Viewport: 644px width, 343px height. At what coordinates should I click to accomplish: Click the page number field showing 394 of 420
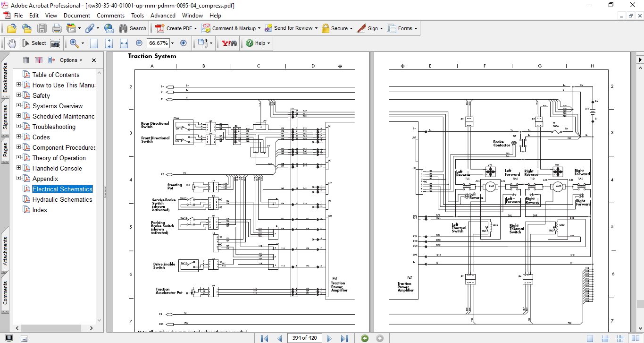pos(305,338)
